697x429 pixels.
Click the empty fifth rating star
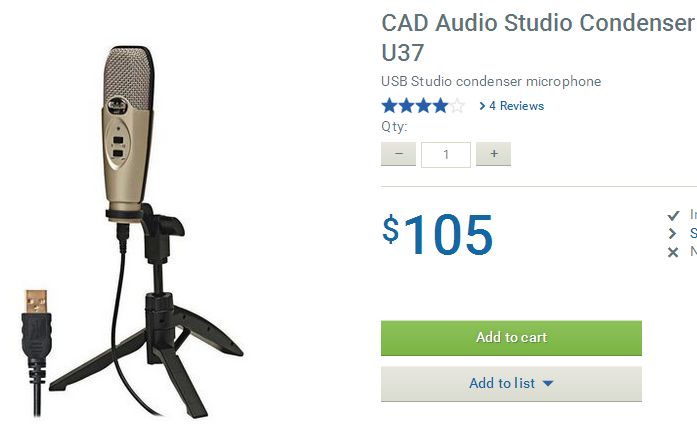[457, 106]
